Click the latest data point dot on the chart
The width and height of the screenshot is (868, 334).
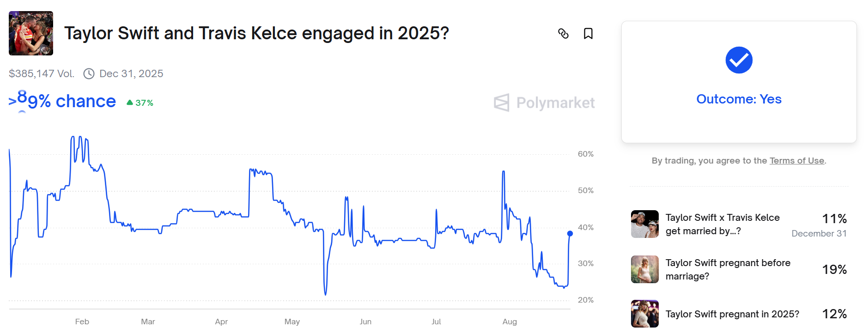coord(570,234)
